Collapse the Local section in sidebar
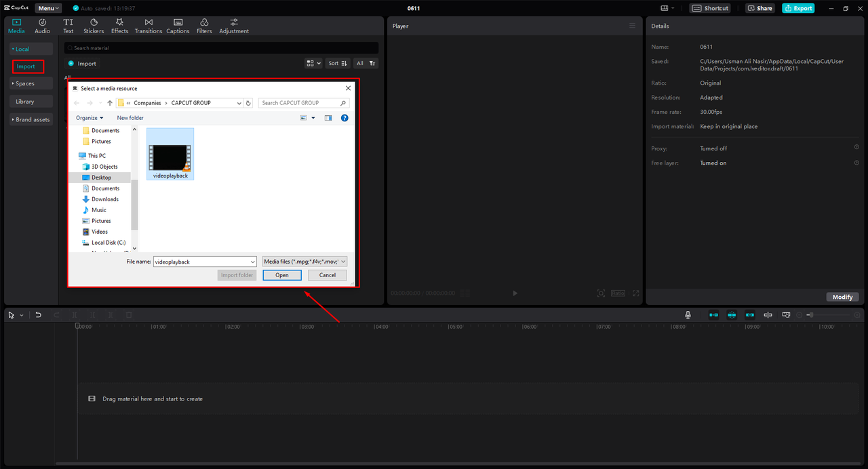Image resolution: width=868 pixels, height=469 pixels. tap(31, 49)
